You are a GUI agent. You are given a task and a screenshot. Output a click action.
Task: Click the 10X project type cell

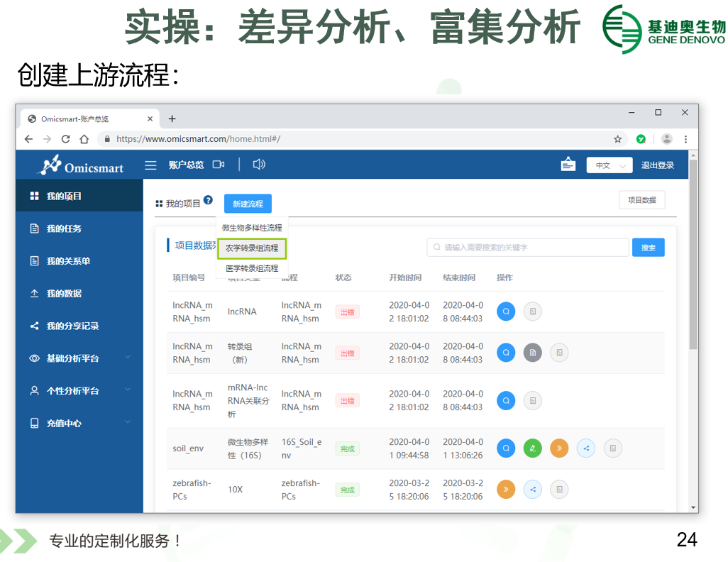[x=235, y=490]
